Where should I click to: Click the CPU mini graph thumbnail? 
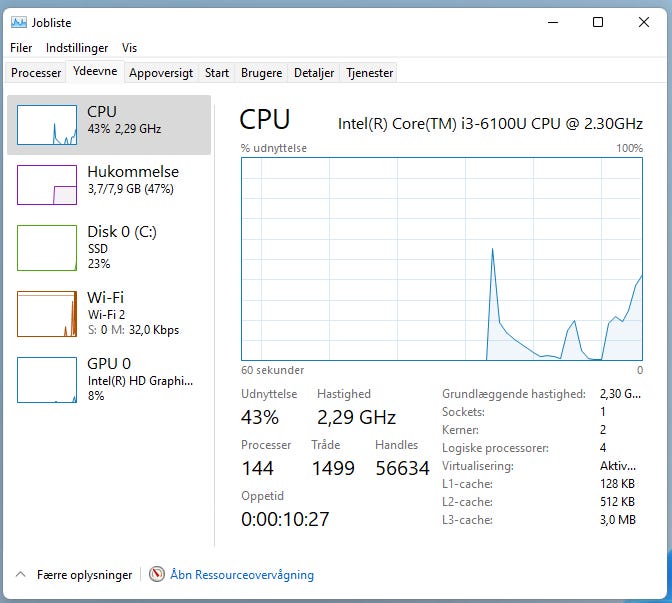[x=47, y=125]
